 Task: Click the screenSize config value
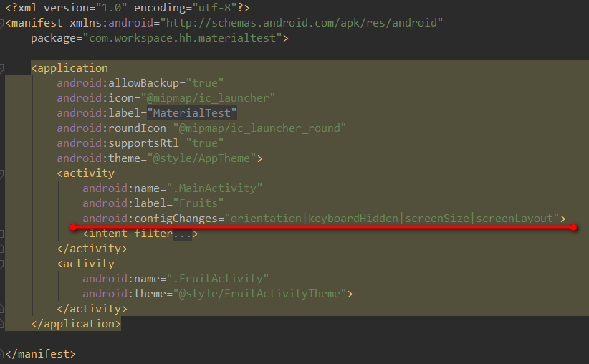pos(437,219)
